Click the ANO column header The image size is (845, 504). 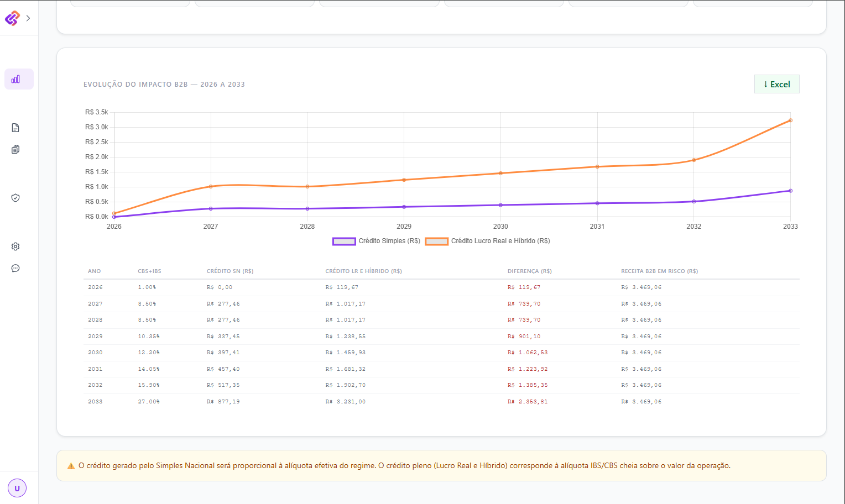point(95,271)
